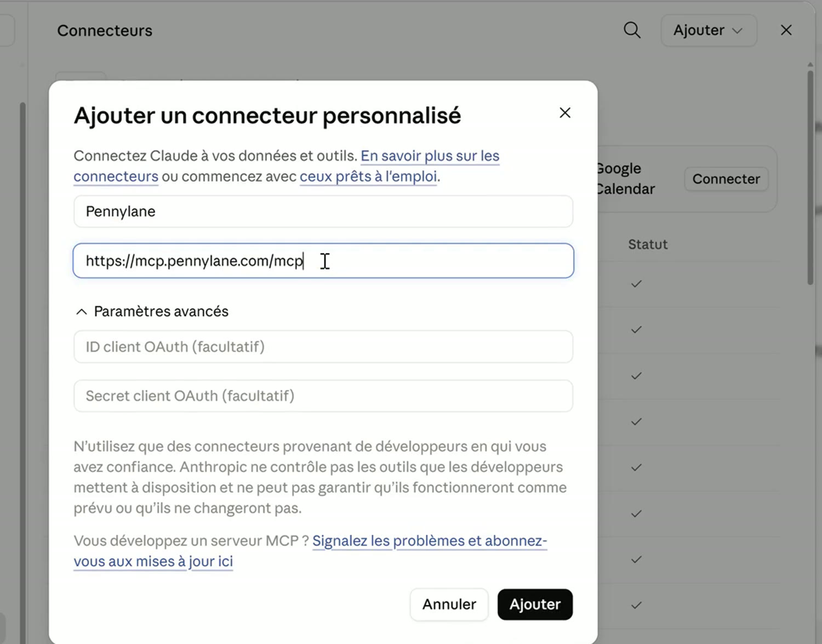Click the URL field with mcp.pennylane.com
Viewport: 822px width, 644px height.
point(323,261)
